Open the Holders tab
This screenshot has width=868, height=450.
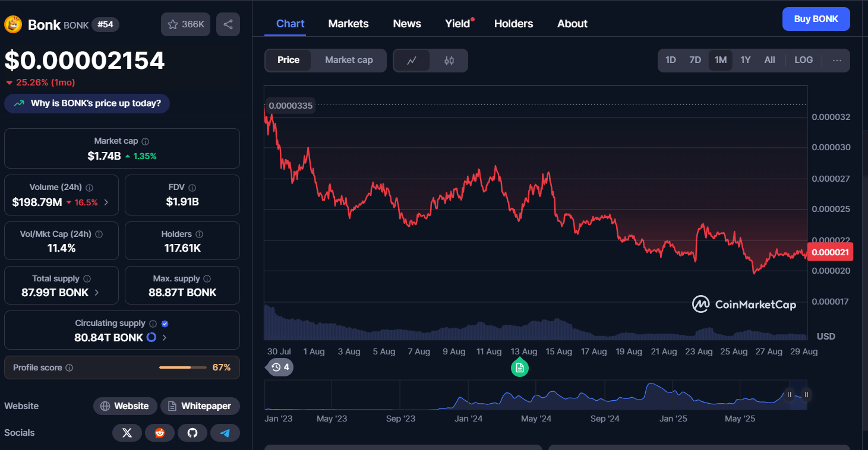[x=513, y=24]
